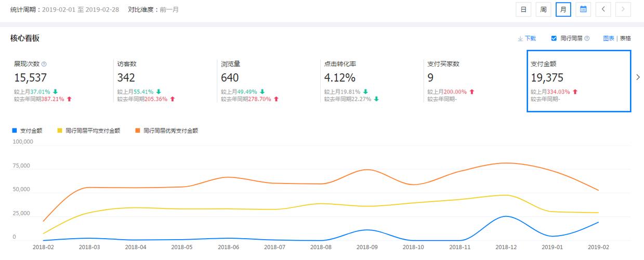Select the 支付买家数 metric card
This screenshot has height=260, width=644.
(x=473, y=81)
